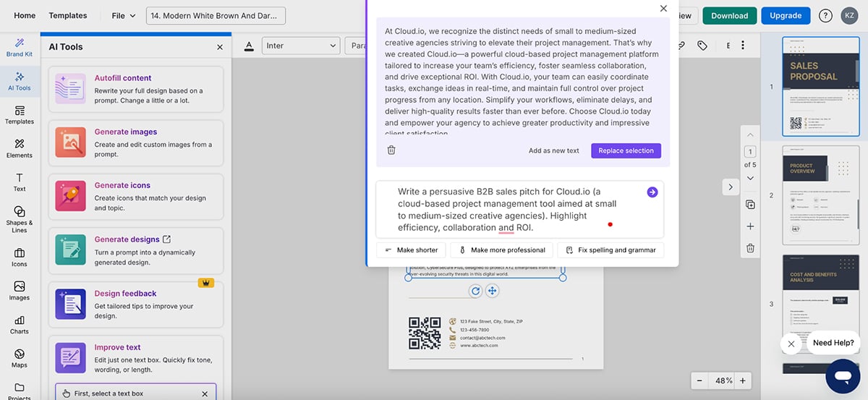Close the AI Tools panel
The height and width of the screenshot is (400, 868).
220,47
